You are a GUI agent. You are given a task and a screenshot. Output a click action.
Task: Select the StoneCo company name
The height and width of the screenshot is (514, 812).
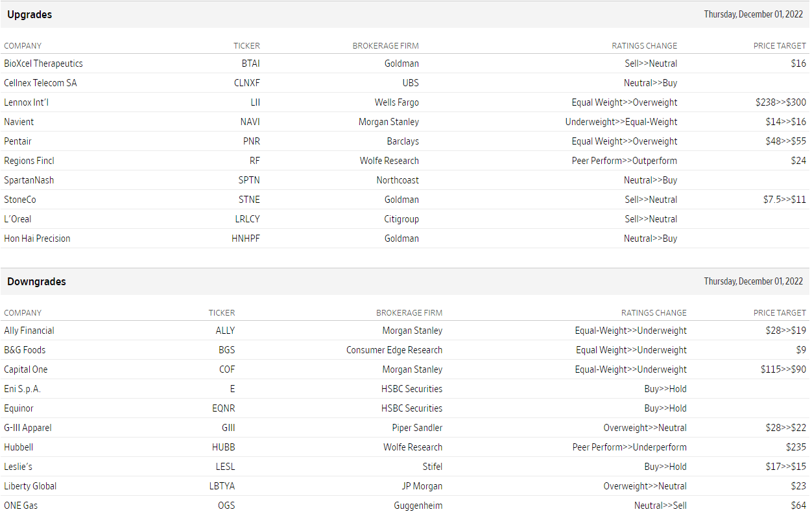pyautogui.click(x=20, y=200)
